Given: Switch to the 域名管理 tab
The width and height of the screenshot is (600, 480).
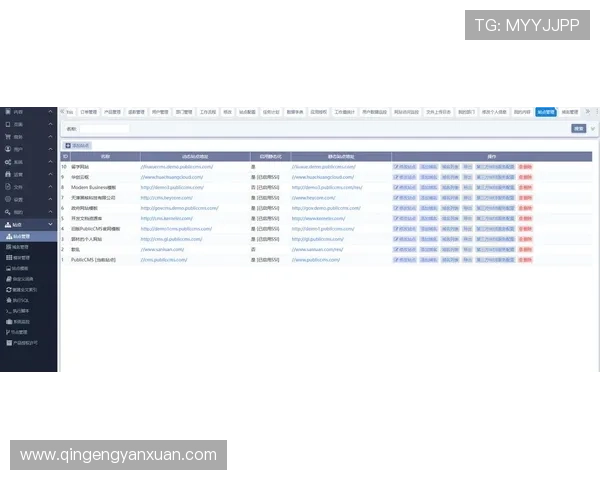Looking at the screenshot, I should tap(569, 112).
